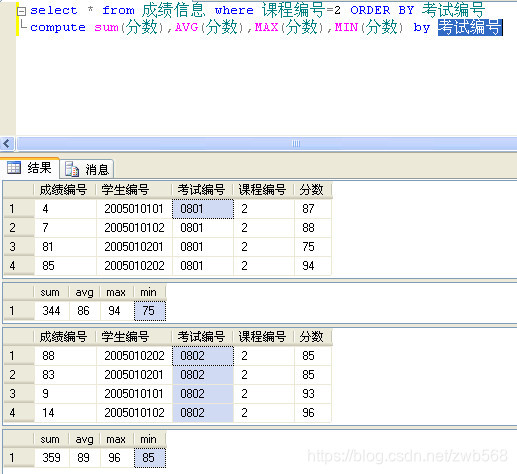The image size is (517, 474).
Task: Click row header 3 for score 75
Action: click(x=19, y=247)
